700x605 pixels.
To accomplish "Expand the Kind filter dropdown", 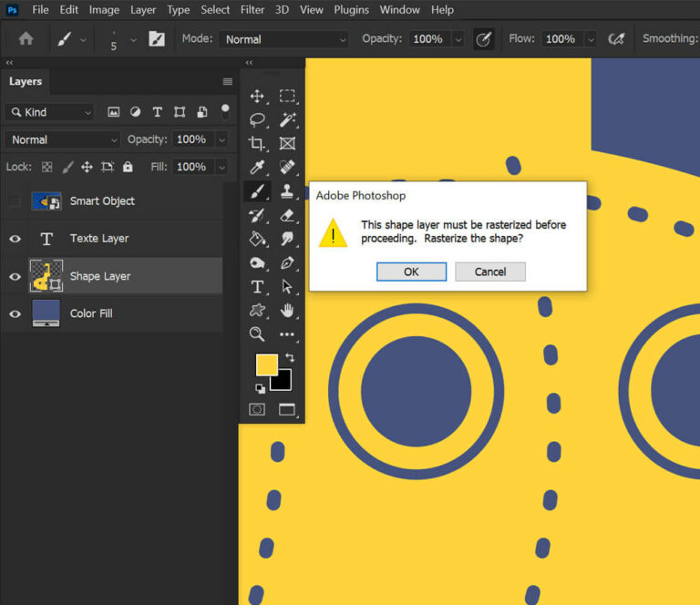I will click(49, 112).
